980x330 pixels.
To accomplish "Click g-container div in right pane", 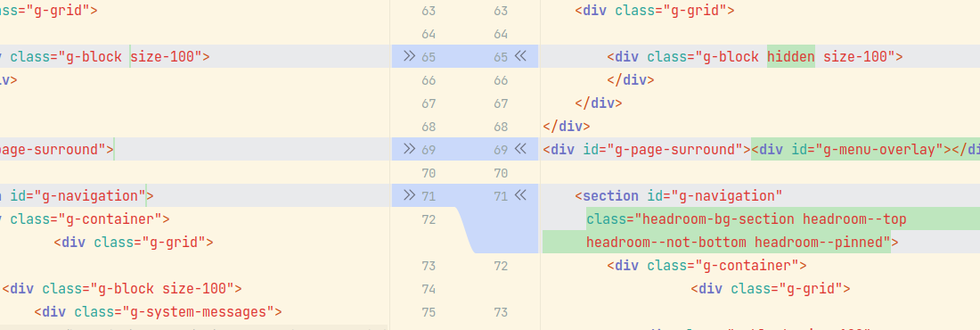I will point(706,266).
